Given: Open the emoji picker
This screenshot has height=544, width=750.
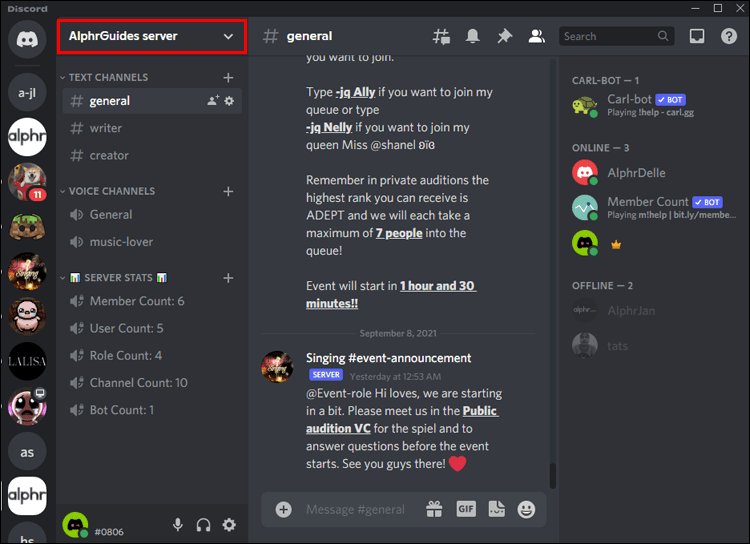Looking at the screenshot, I should (x=526, y=510).
